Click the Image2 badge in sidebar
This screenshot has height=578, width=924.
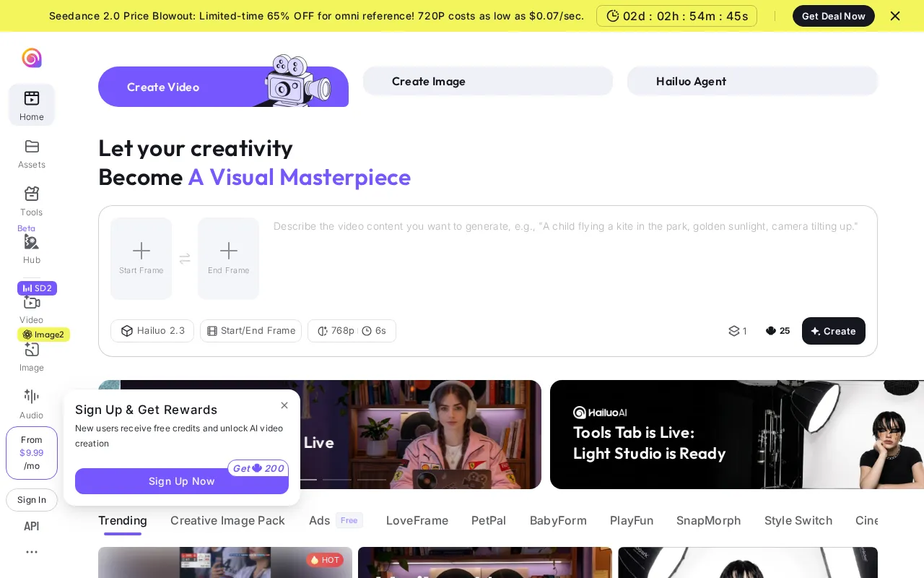(43, 335)
